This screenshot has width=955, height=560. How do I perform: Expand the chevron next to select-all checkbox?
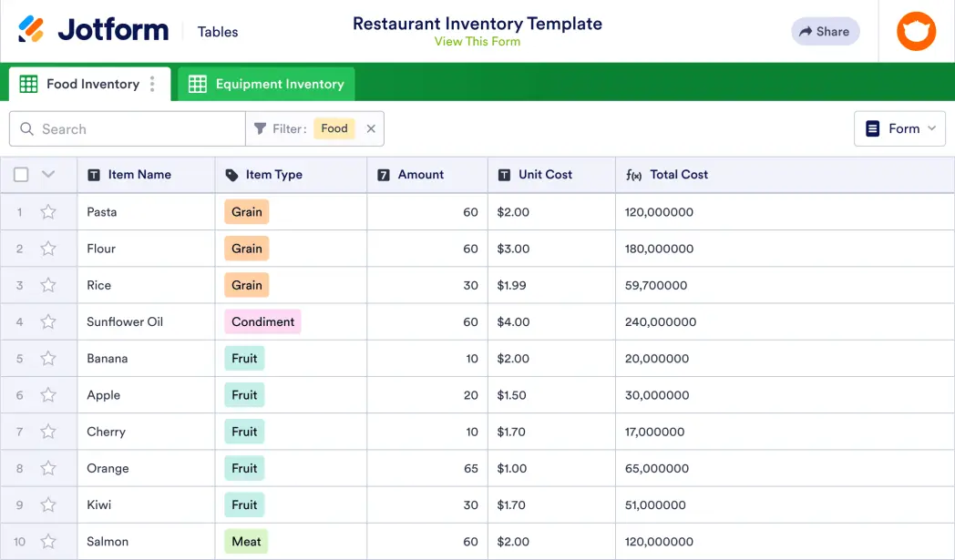pos(48,174)
